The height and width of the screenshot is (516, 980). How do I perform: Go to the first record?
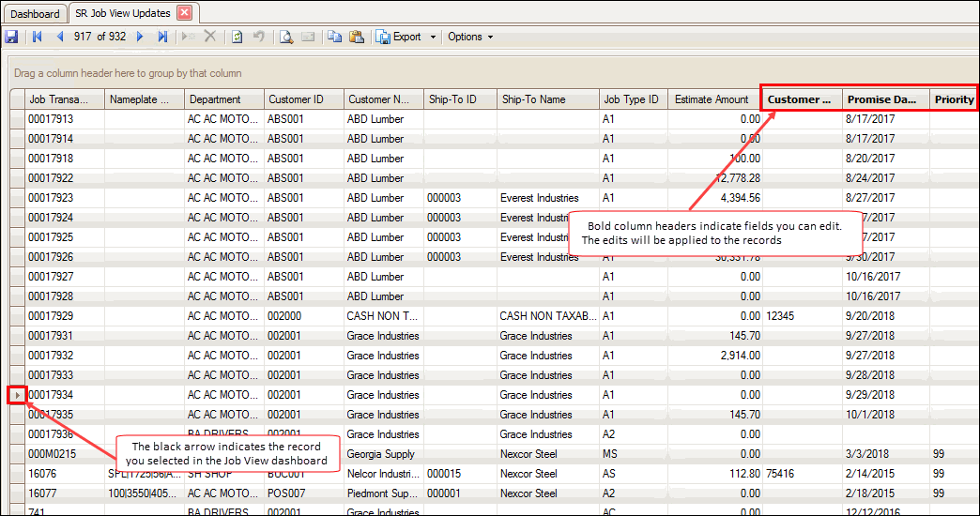coord(38,37)
